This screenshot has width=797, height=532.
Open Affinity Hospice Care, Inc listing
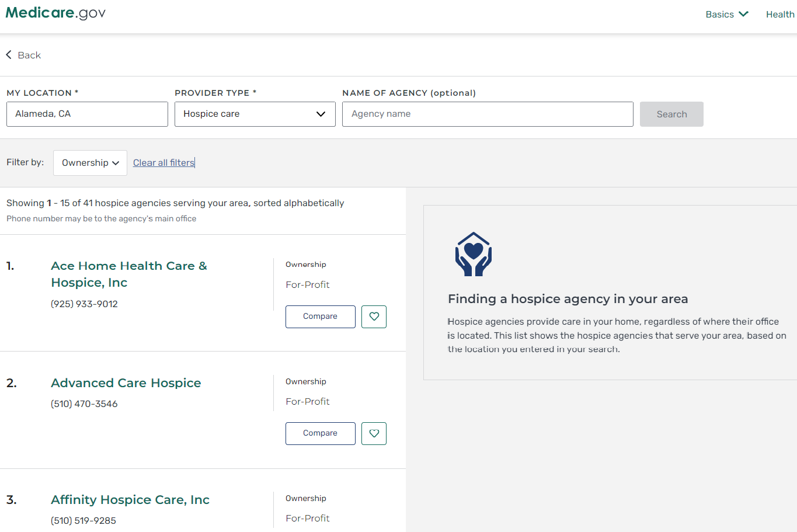(x=130, y=500)
